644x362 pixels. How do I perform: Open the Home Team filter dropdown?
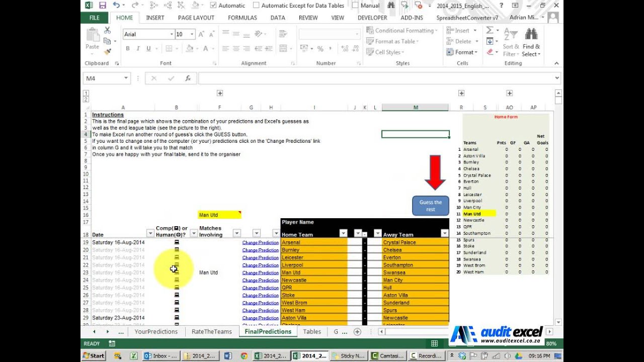coord(343,233)
